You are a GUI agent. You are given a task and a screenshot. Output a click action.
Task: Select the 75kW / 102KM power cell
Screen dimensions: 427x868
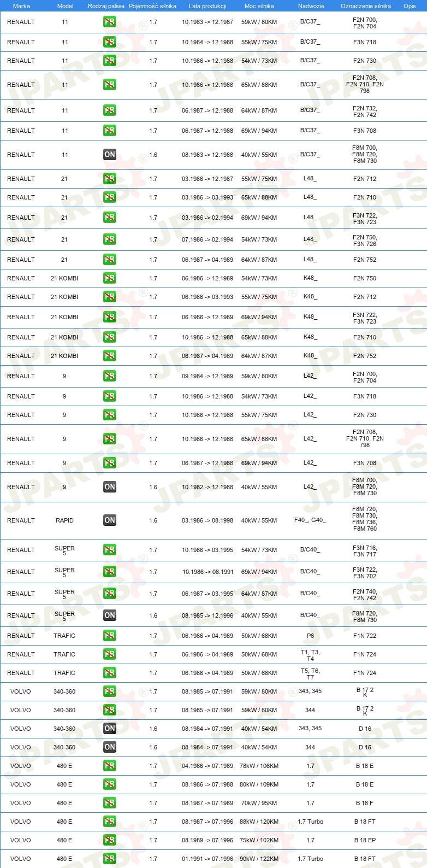(259, 840)
